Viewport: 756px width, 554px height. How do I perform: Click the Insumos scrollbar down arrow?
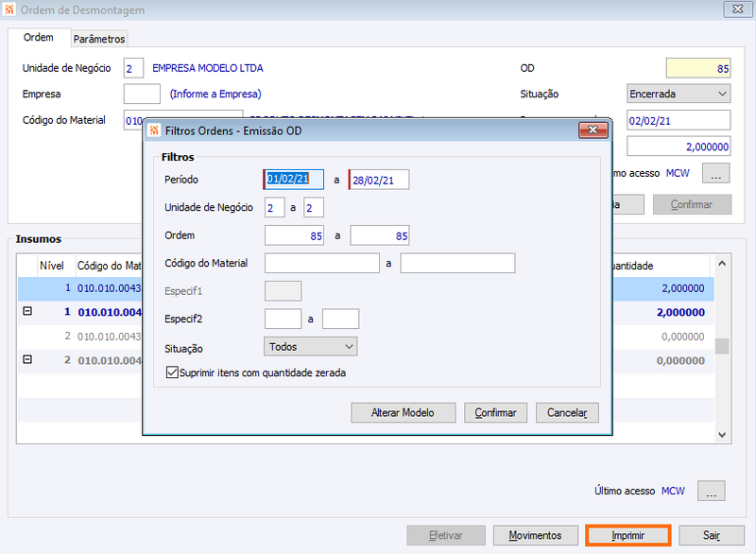pos(722,435)
